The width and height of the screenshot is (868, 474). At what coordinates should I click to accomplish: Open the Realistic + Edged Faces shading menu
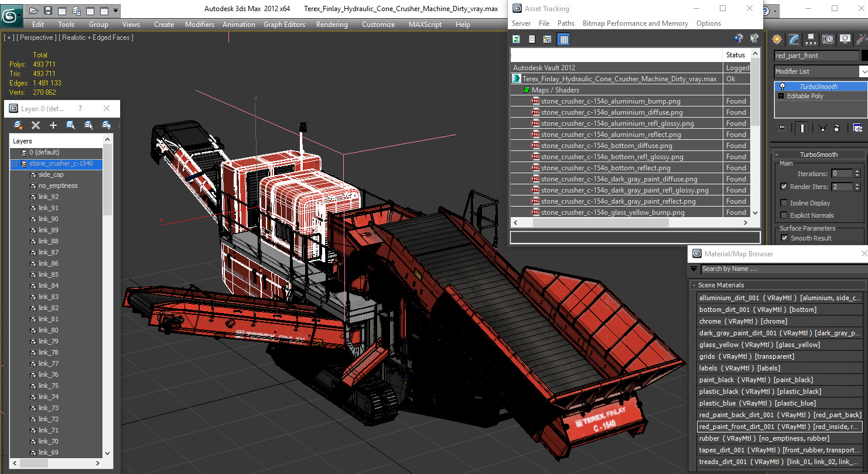pos(96,37)
